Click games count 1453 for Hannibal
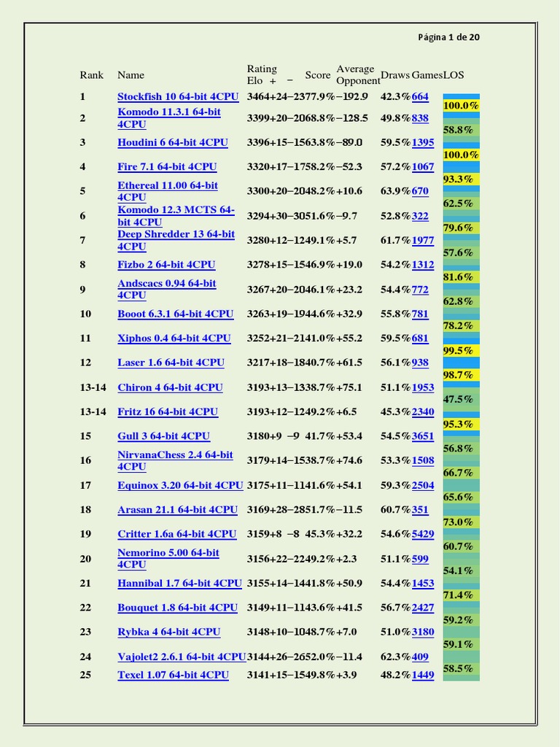This screenshot has width=560, height=747. point(423,583)
